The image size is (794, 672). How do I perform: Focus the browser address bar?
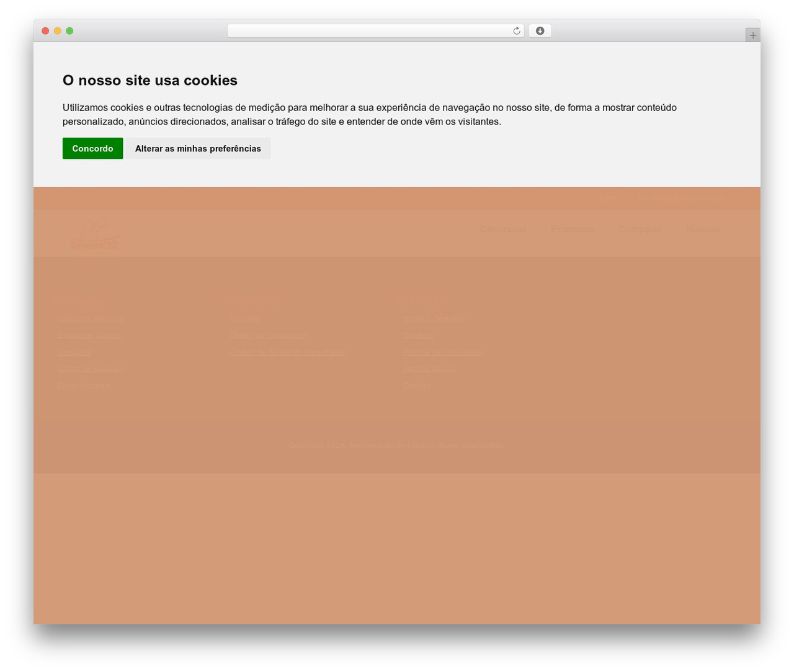375,31
